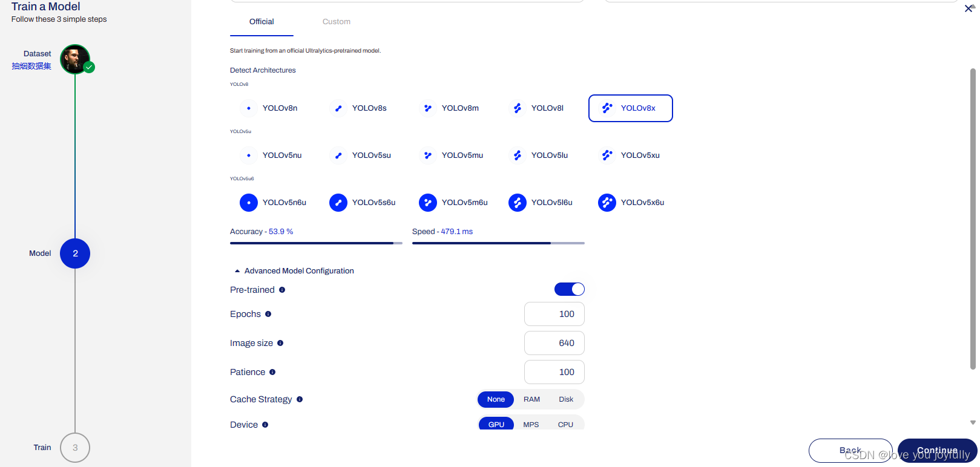Select the YOLOv8l model icon
The height and width of the screenshot is (467, 980).
518,108
